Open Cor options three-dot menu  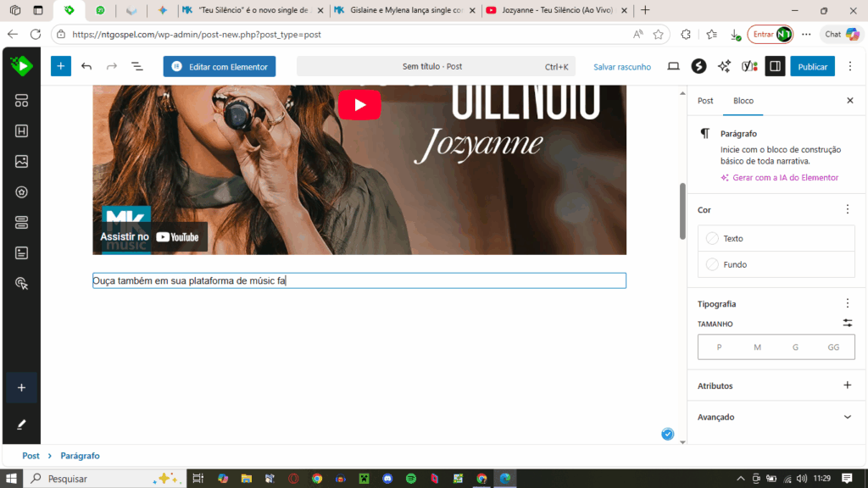[847, 209]
